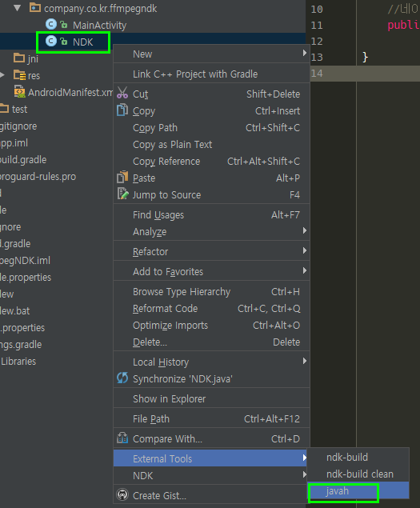Select Copy Path from context menu

pyautogui.click(x=211, y=128)
